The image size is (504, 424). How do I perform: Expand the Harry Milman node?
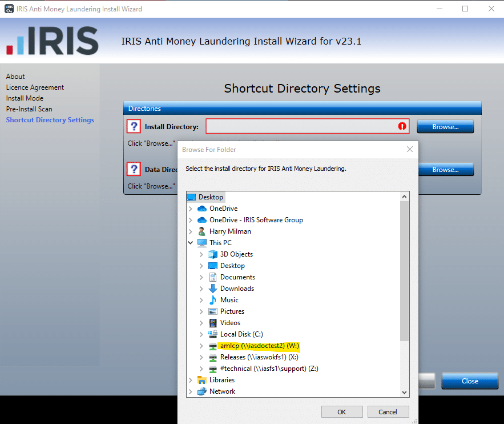pos(191,231)
